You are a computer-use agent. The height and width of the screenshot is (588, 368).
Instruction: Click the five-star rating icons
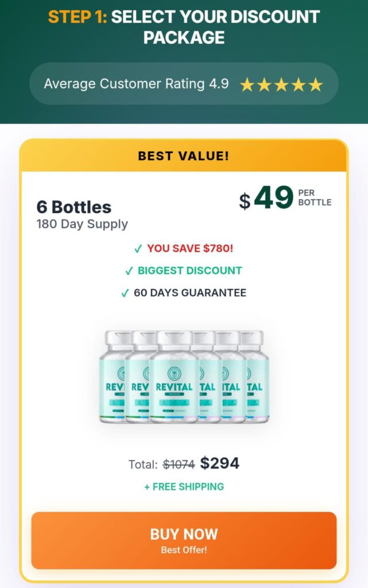point(281,85)
